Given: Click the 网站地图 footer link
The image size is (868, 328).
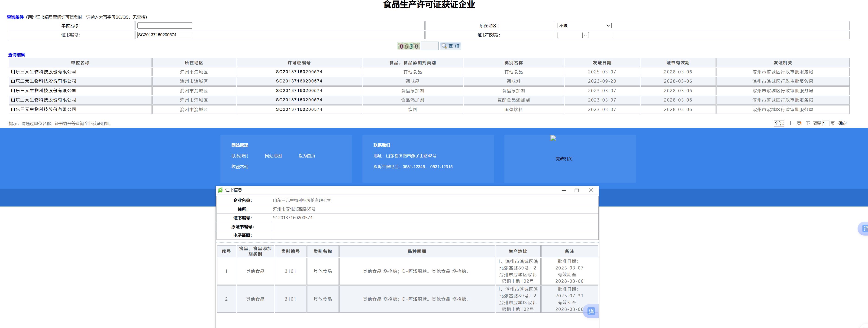Looking at the screenshot, I should click(x=273, y=156).
